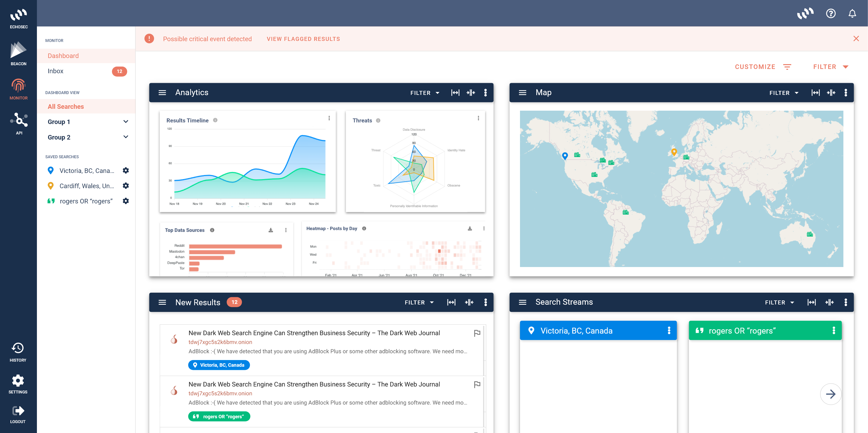Screen dimensions: 868x433
Task: Collapse the Group 2 section
Action: tap(126, 137)
